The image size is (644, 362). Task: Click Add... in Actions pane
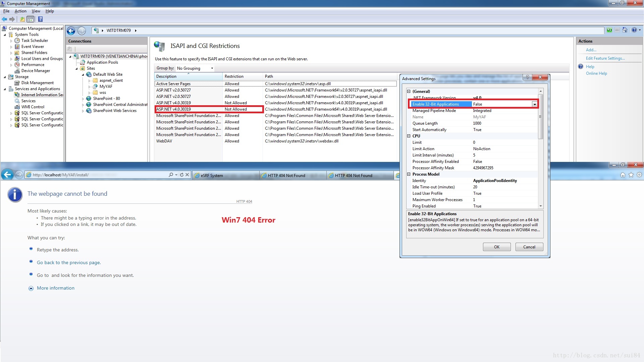coord(591,50)
